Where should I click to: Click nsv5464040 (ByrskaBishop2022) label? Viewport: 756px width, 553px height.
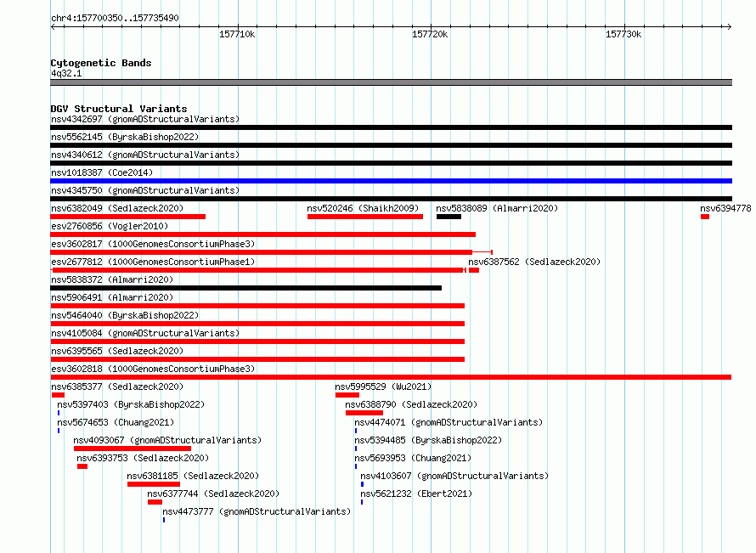pos(125,315)
